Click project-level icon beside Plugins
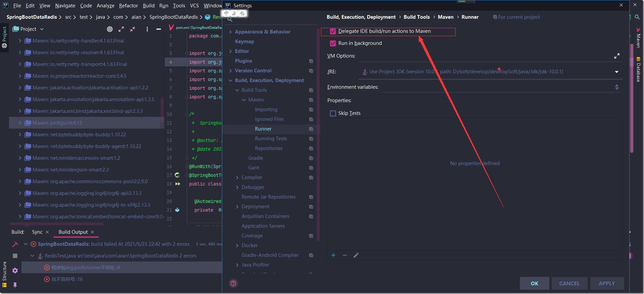 [311, 61]
